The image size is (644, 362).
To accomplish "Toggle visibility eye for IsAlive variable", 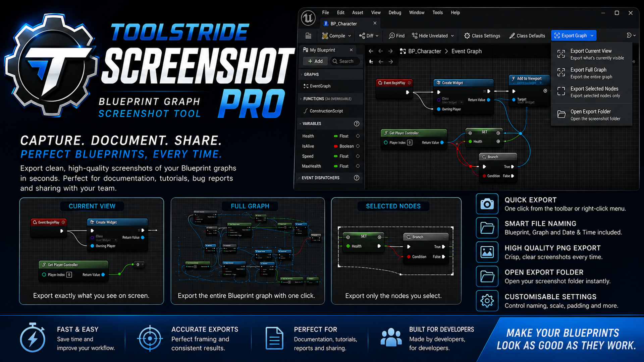I will tap(358, 146).
